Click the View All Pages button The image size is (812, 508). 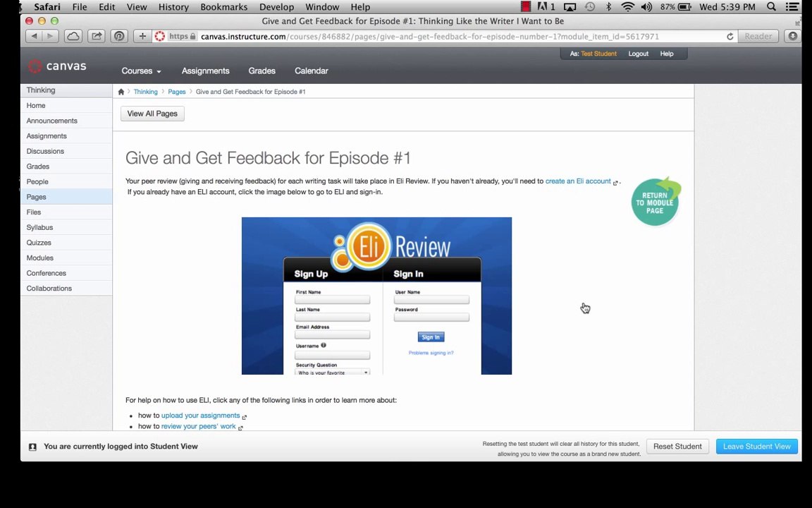click(152, 114)
